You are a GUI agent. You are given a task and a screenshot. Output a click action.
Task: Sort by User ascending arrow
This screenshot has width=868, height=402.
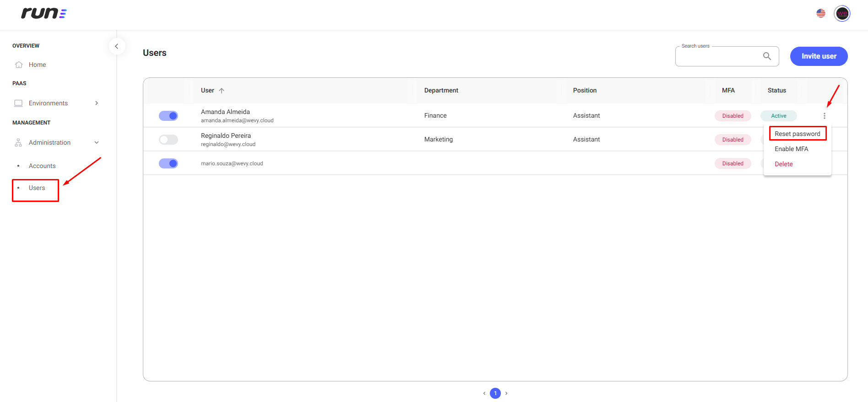(x=222, y=91)
